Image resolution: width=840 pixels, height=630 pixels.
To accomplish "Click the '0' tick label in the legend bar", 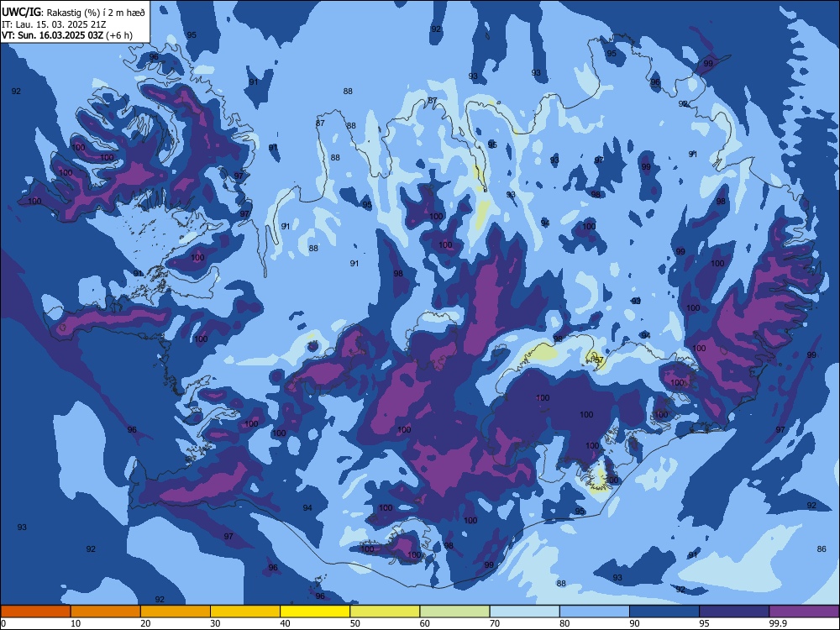I will click(x=3, y=623).
